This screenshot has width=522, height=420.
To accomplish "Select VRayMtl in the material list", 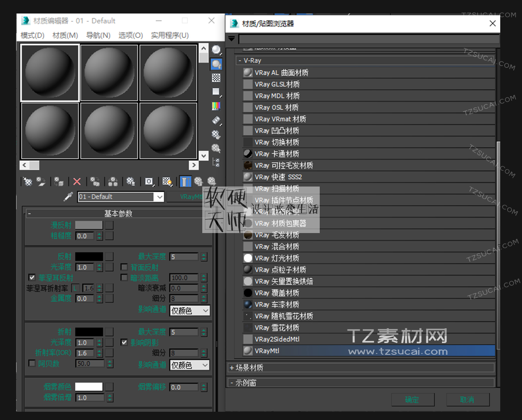I will [x=369, y=351].
